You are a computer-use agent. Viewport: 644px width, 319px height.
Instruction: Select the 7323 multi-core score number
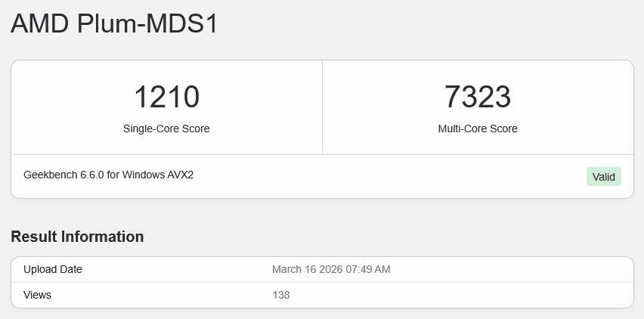tap(478, 98)
